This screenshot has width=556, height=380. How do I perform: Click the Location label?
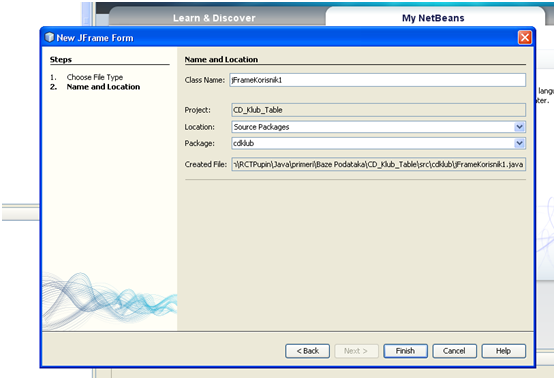pos(199,127)
